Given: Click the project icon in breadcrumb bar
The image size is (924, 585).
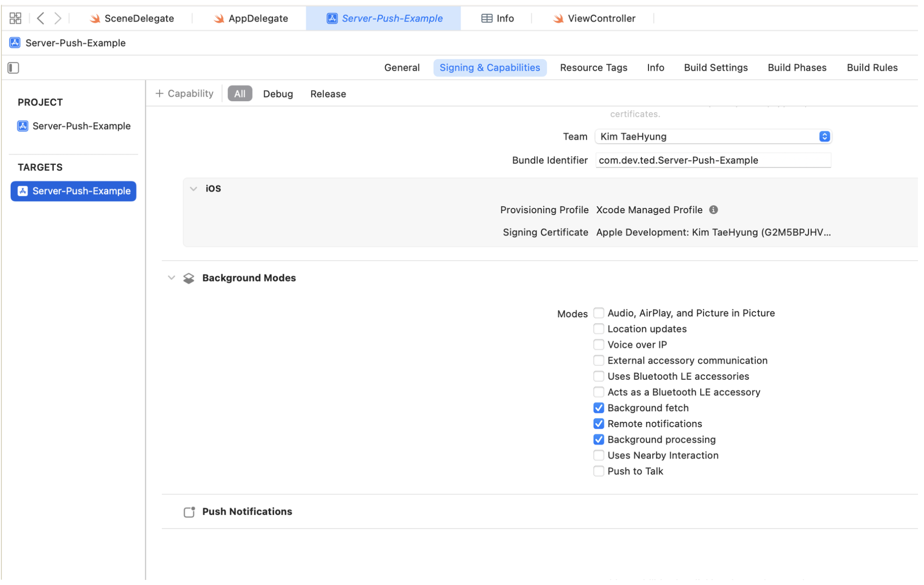Looking at the screenshot, I should click(x=15, y=43).
